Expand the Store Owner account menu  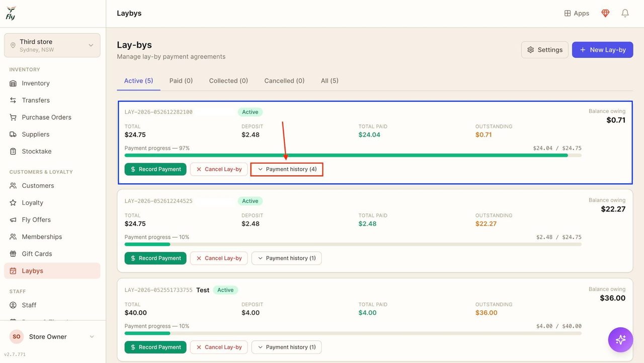[52, 337]
